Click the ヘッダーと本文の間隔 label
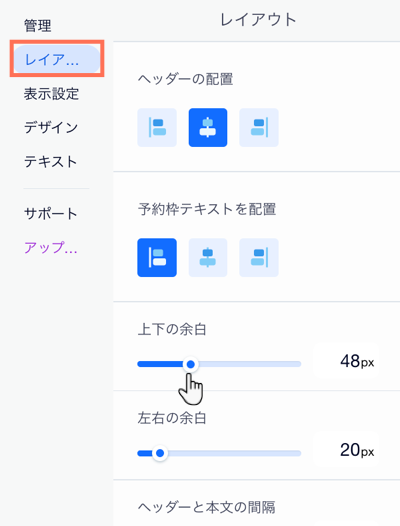 (206, 507)
